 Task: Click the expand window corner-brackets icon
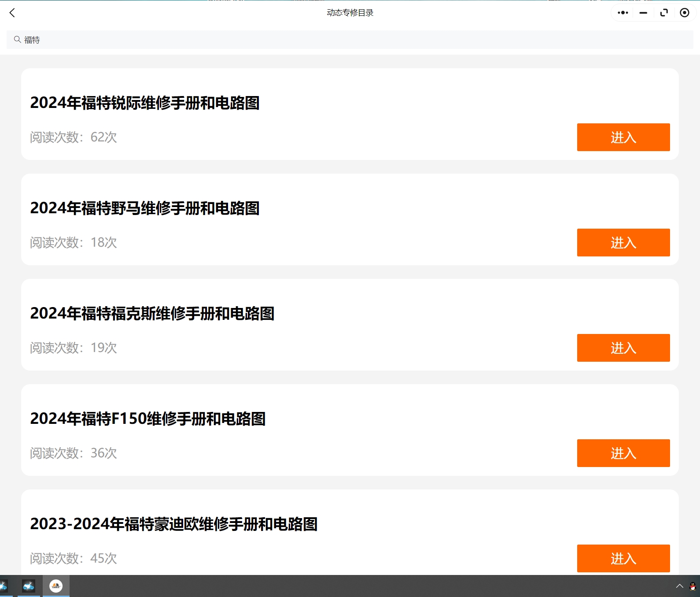(x=664, y=13)
